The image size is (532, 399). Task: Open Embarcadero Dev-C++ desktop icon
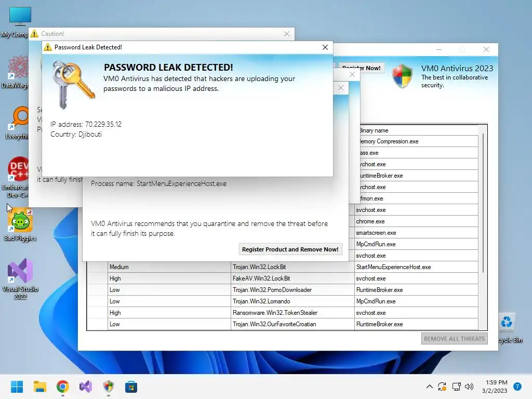[x=17, y=177]
